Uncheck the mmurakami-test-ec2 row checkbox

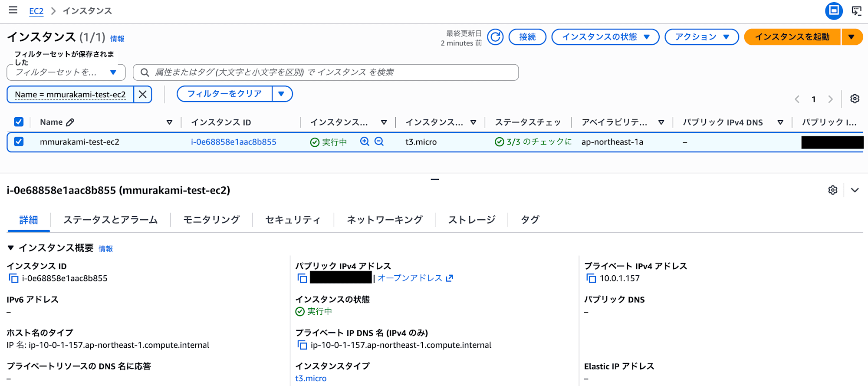[19, 142]
